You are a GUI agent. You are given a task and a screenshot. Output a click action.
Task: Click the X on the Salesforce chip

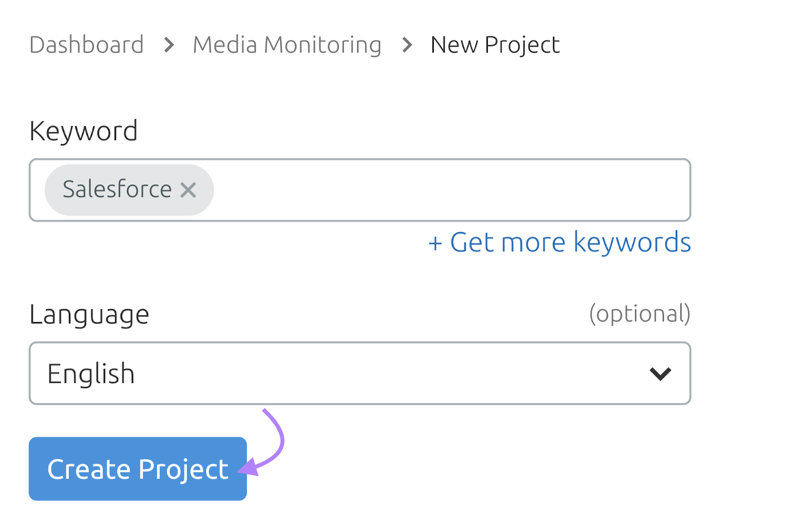[189, 190]
